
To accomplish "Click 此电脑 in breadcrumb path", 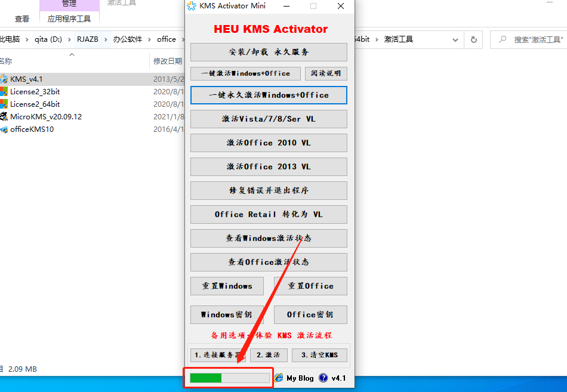I will tap(10, 39).
